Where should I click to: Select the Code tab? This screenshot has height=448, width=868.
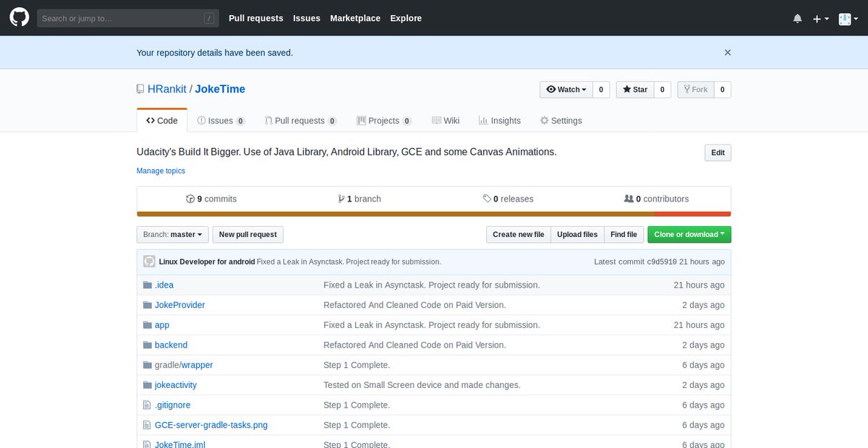coord(162,121)
